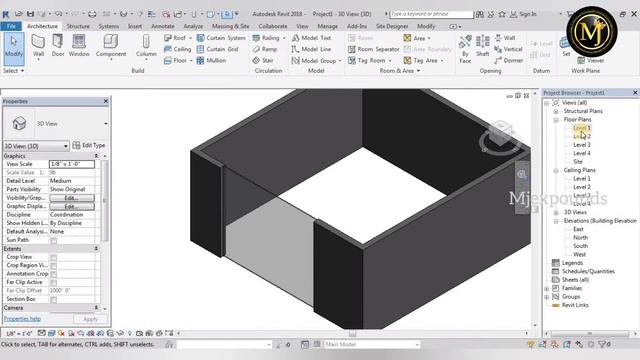
Task: Enable the Crop View checkbox
Action: [53, 257]
